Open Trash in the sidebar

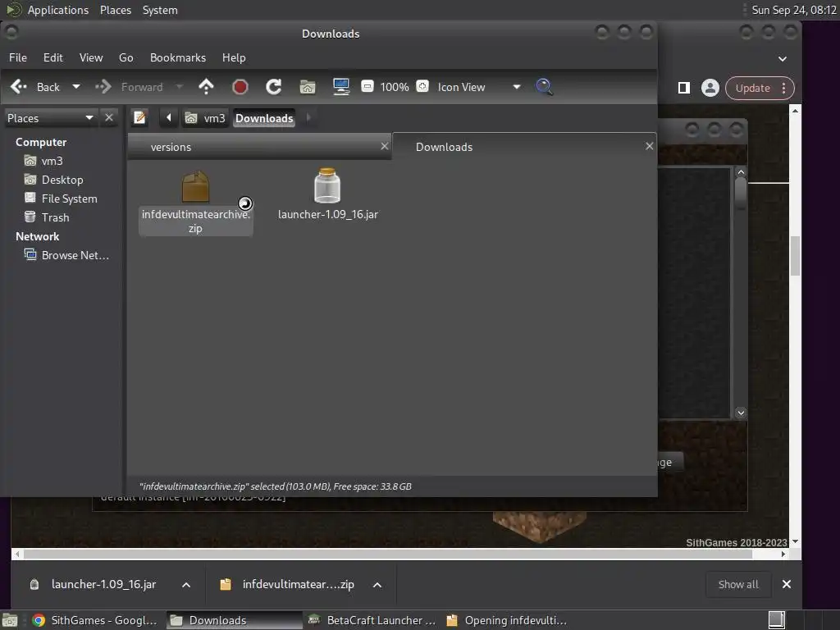pyautogui.click(x=55, y=217)
